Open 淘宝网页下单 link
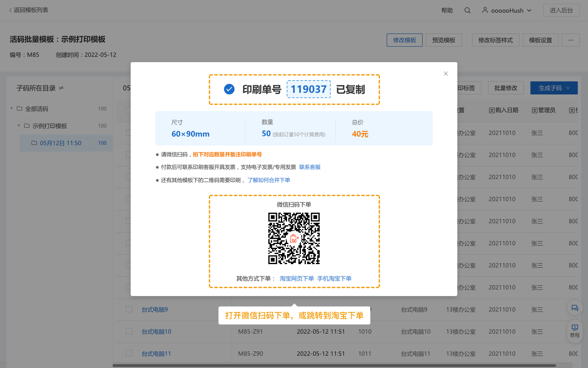 297,278
